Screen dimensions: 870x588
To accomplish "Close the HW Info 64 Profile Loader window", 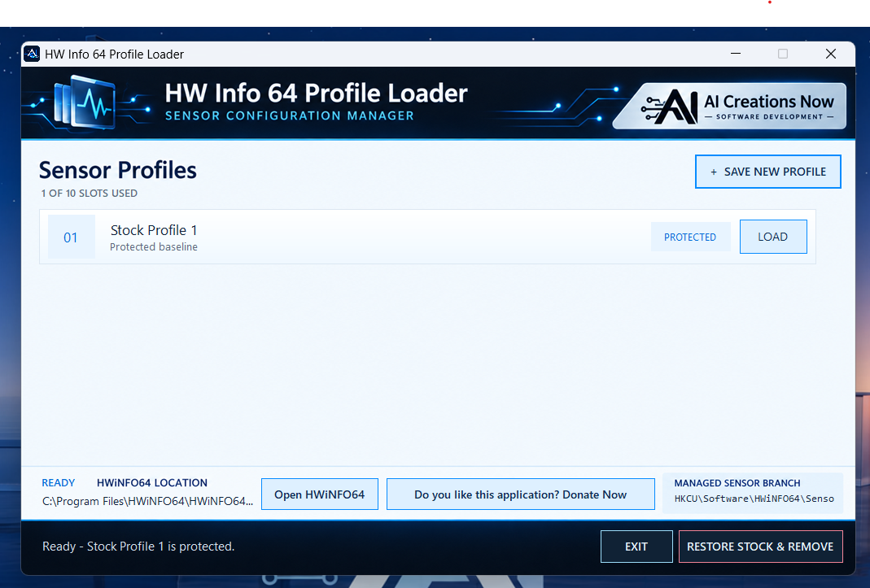I will pyautogui.click(x=831, y=54).
